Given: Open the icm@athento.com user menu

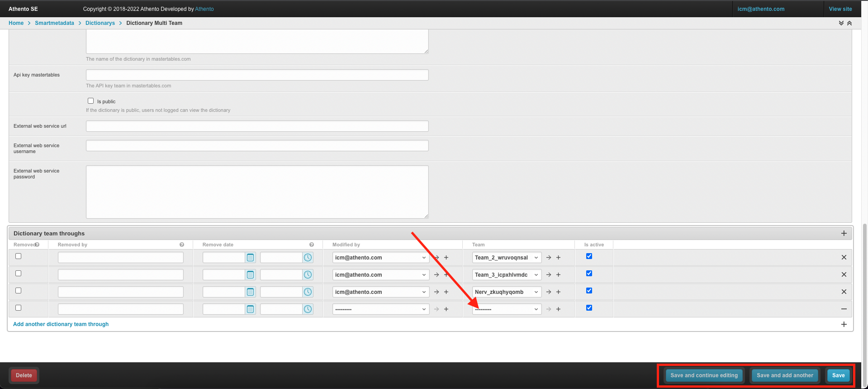Looking at the screenshot, I should tap(761, 9).
